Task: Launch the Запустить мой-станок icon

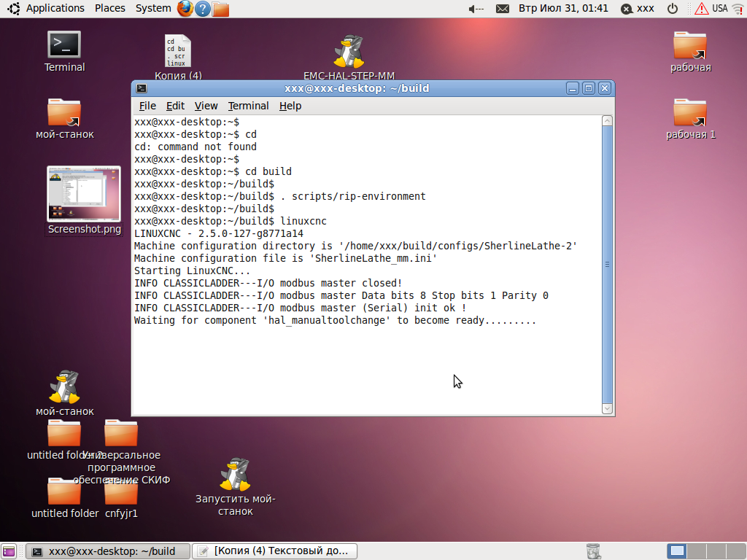Action: pos(236,474)
